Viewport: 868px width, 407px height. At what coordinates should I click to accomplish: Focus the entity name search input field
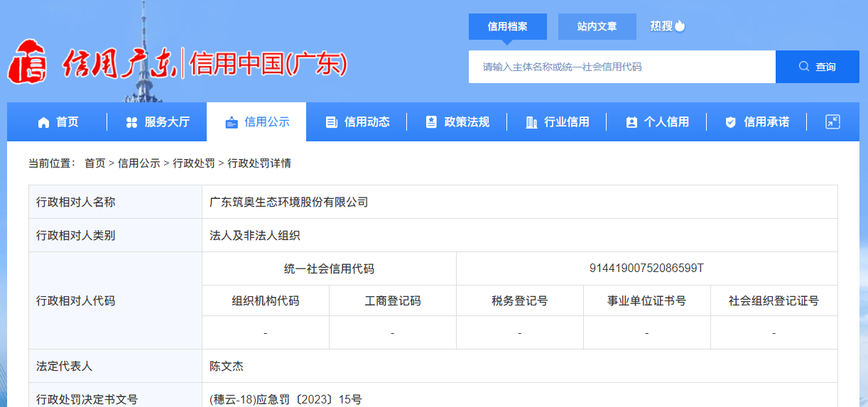click(x=622, y=67)
